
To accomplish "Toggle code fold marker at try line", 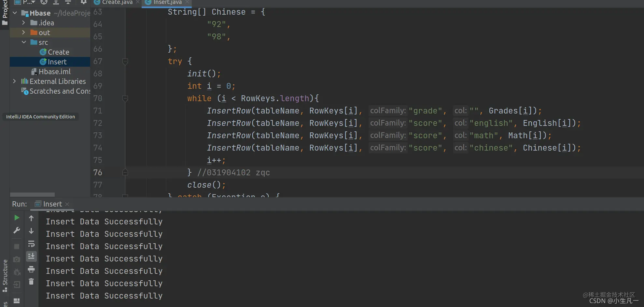I will tap(125, 61).
